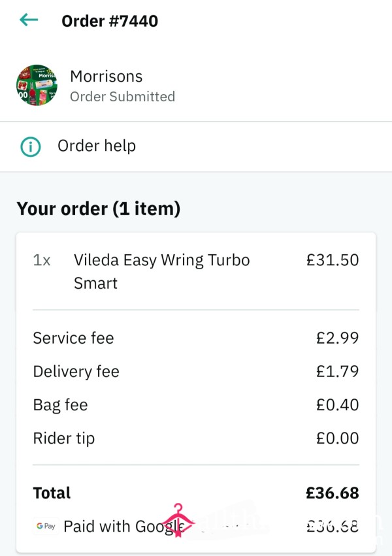Tap the £2.99 service fee amount
Viewport: 392px width, 556px height.
(337, 338)
